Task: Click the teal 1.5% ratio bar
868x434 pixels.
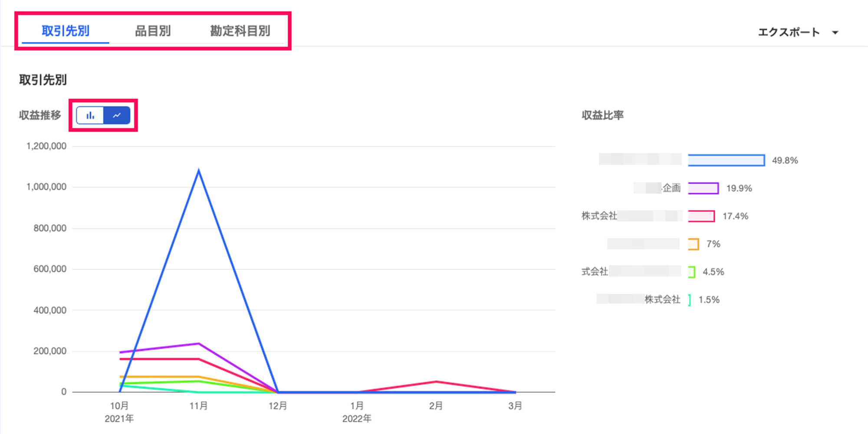Action: (690, 299)
